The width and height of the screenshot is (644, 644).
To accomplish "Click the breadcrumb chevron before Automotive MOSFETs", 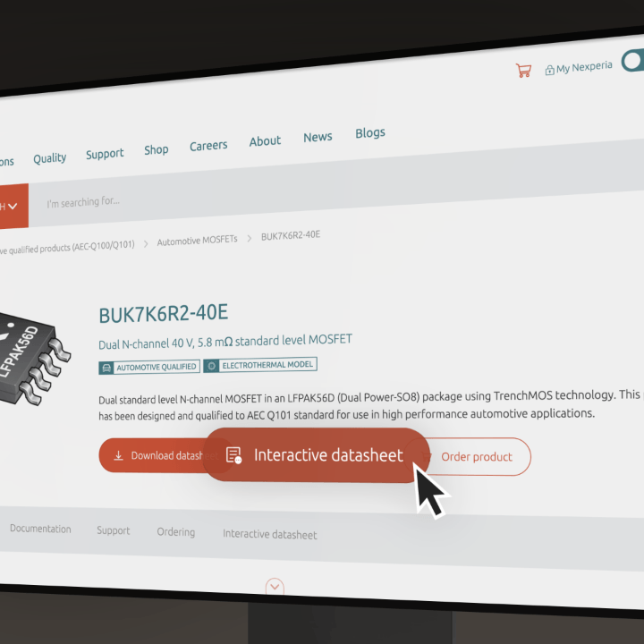I will pos(146,244).
